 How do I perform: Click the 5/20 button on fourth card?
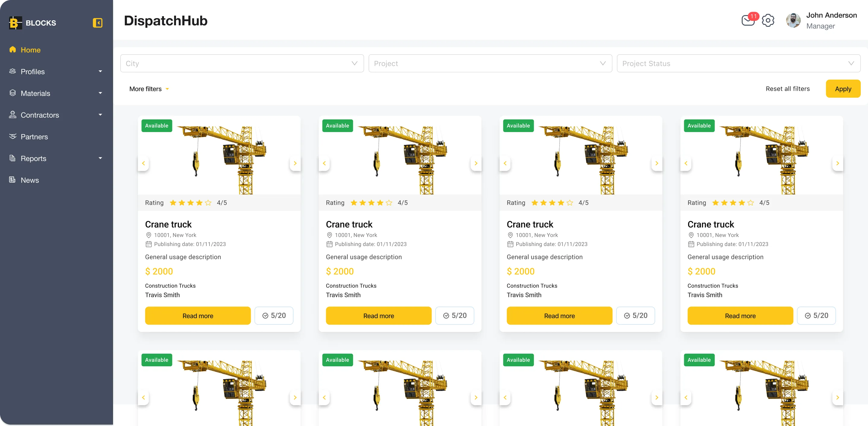[x=816, y=315]
